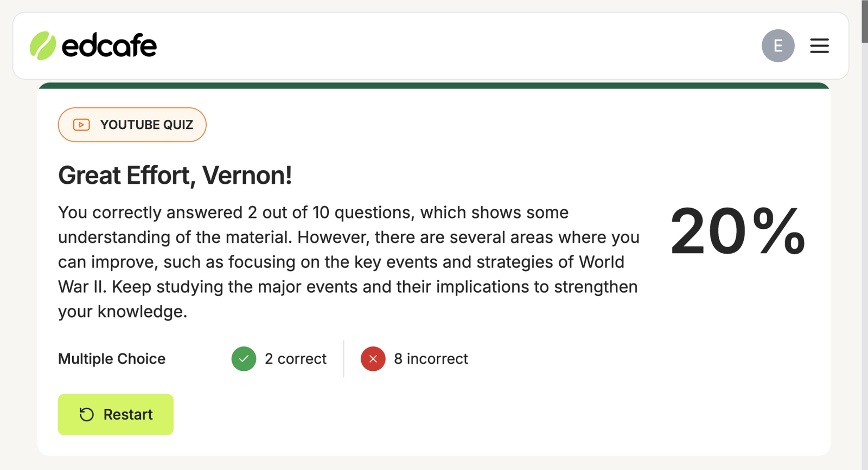Image resolution: width=868 pixels, height=470 pixels.
Task: Click the red X incorrect icon
Action: pyautogui.click(x=373, y=359)
